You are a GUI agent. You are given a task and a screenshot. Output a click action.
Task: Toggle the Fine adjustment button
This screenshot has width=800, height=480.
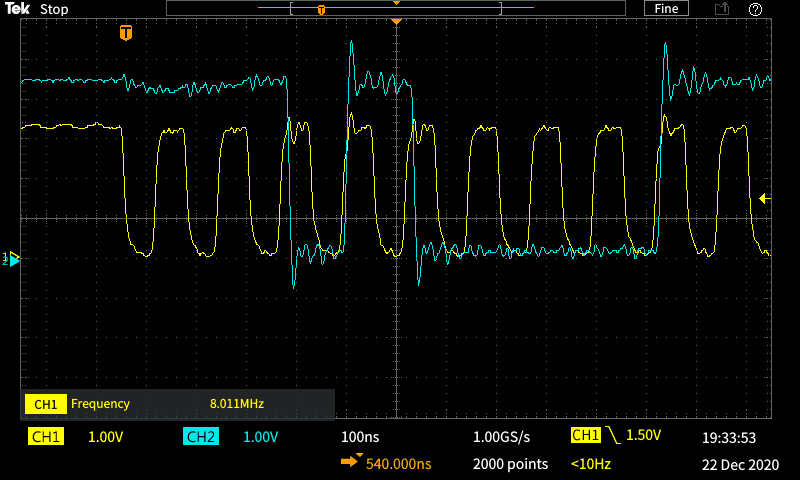point(666,9)
